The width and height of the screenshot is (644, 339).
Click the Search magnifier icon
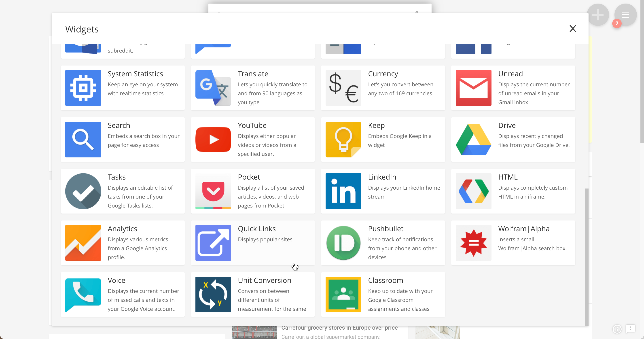click(x=83, y=140)
